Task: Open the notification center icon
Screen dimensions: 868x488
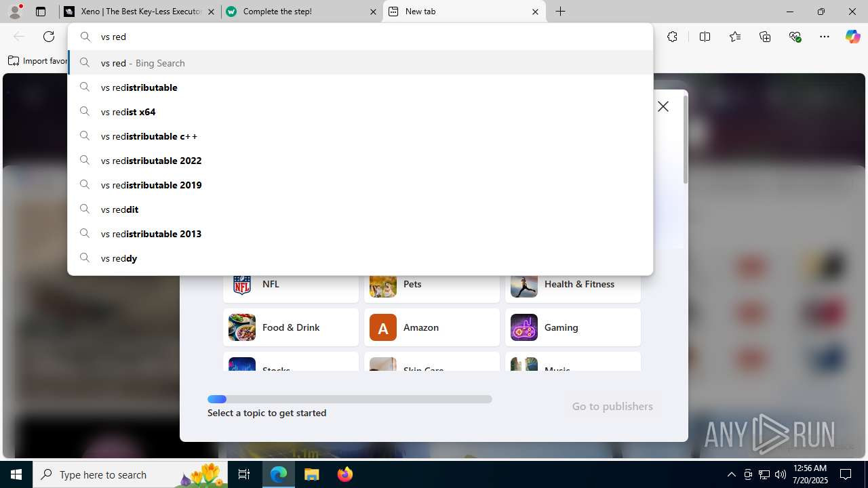Action: 846,474
